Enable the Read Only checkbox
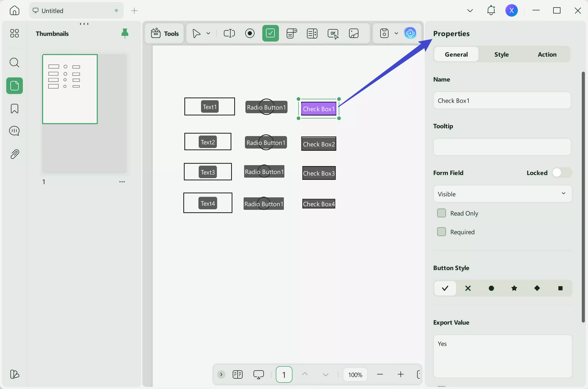Viewport: 588px width, 389px height. point(441,213)
